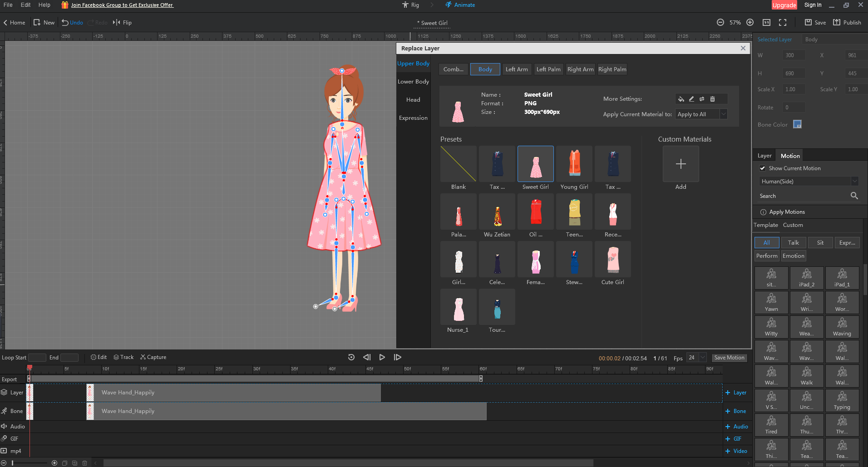Step to the previous frame
The height and width of the screenshot is (467, 868).
[367, 357]
